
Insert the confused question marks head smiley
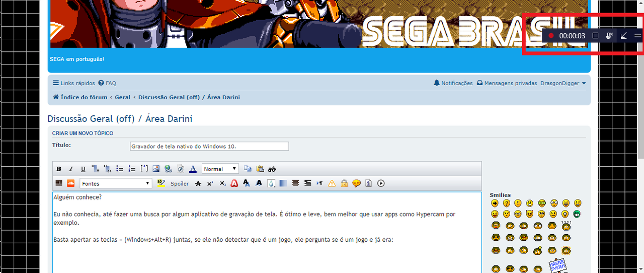point(565,225)
